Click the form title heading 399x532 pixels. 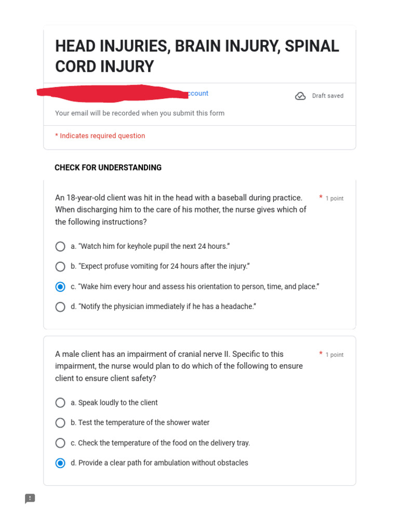pos(197,56)
